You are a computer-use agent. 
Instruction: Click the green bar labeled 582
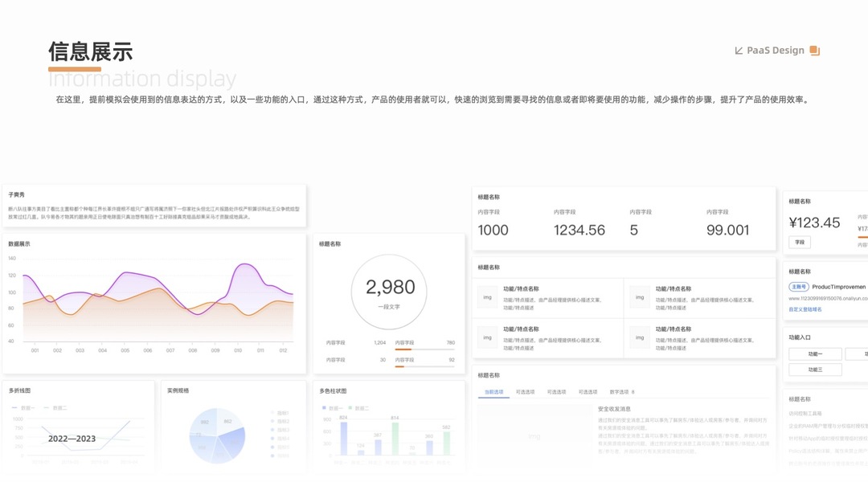coord(446,443)
